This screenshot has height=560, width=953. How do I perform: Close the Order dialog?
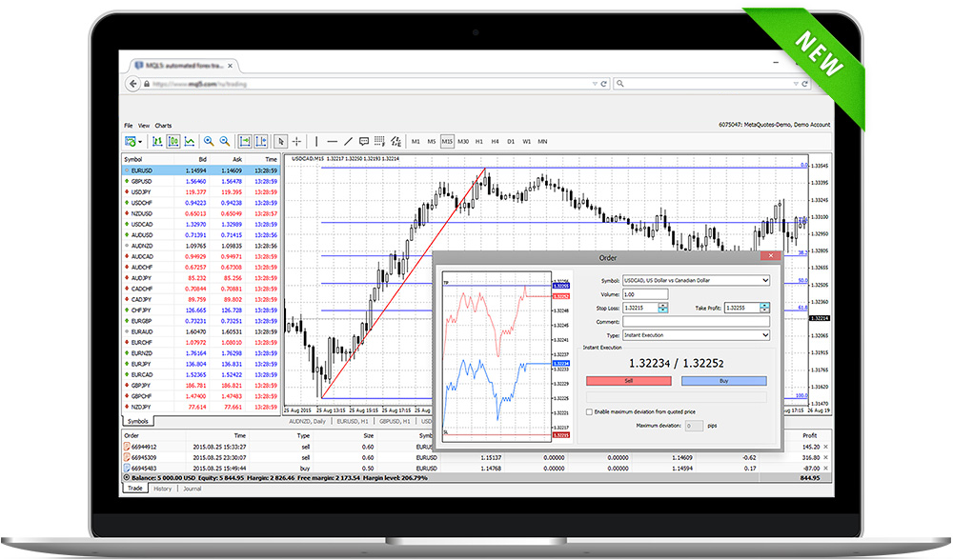tap(770, 256)
